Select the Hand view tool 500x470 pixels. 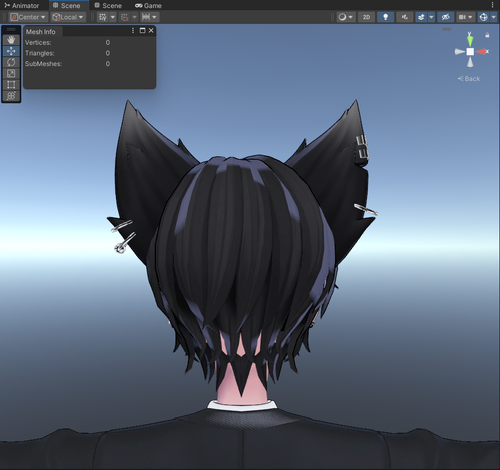[11, 40]
